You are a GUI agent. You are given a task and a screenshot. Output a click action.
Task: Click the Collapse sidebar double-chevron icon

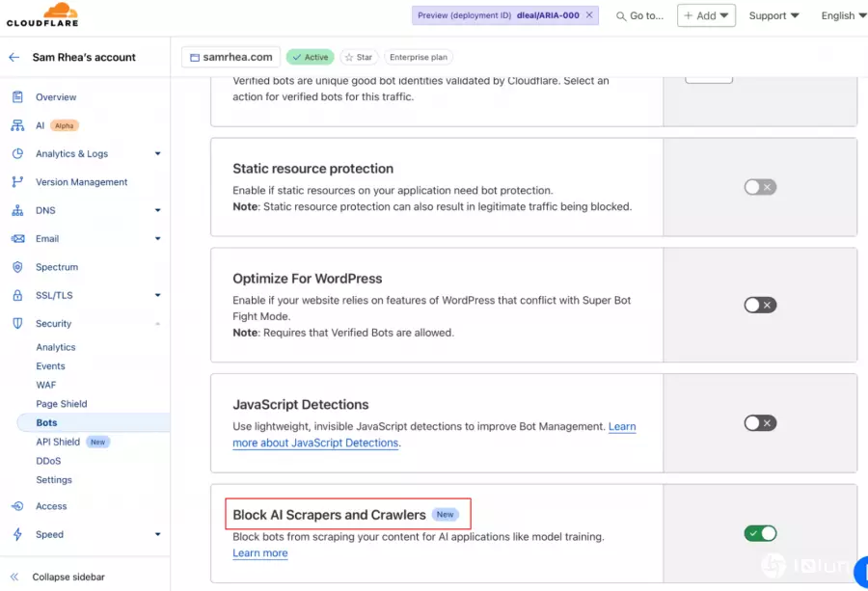coord(14,577)
